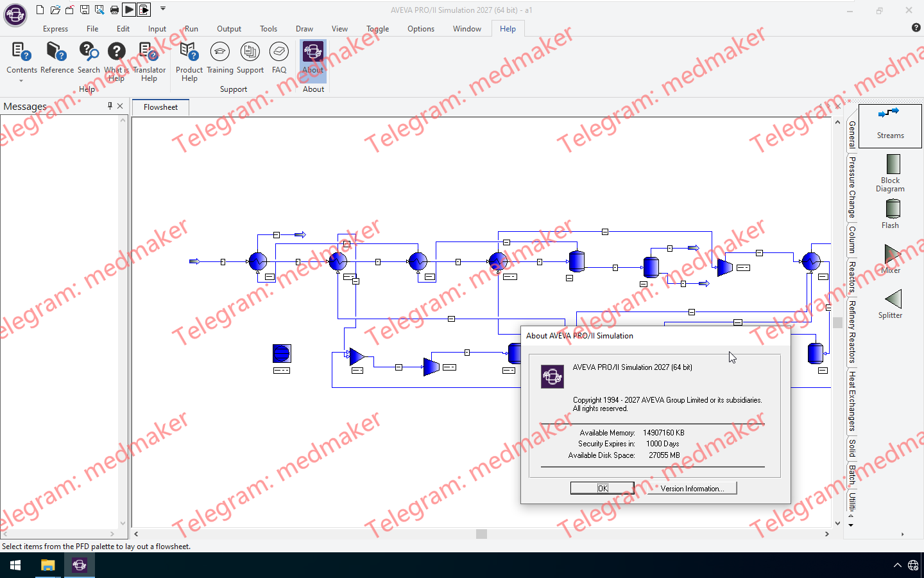Select the Block Diagram palette item

[890, 173]
